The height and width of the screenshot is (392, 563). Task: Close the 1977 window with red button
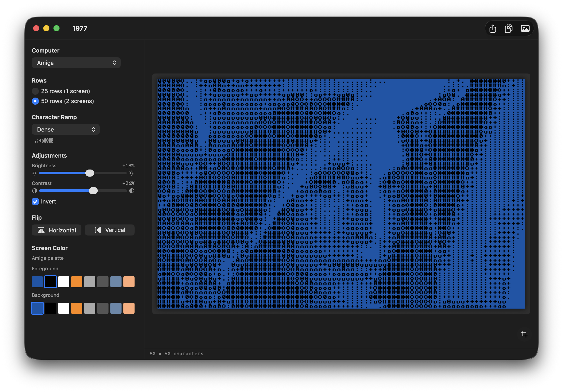[x=36, y=28]
